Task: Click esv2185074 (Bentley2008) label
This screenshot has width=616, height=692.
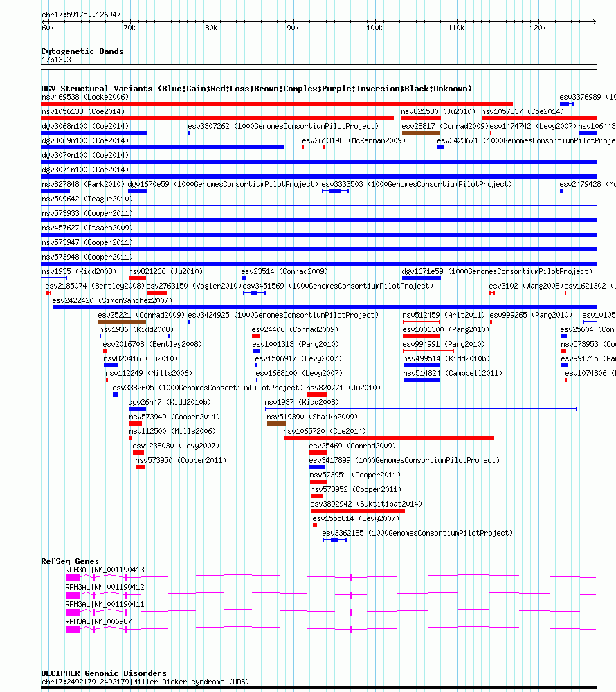Action: click(95, 286)
